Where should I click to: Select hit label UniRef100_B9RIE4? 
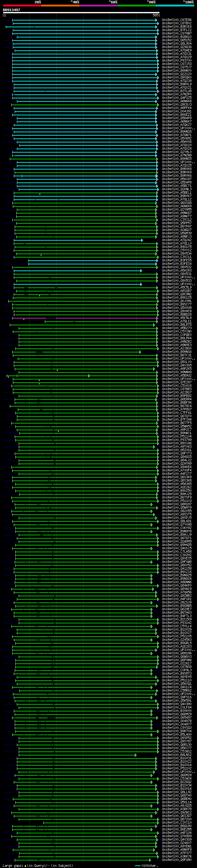click(x=176, y=26)
